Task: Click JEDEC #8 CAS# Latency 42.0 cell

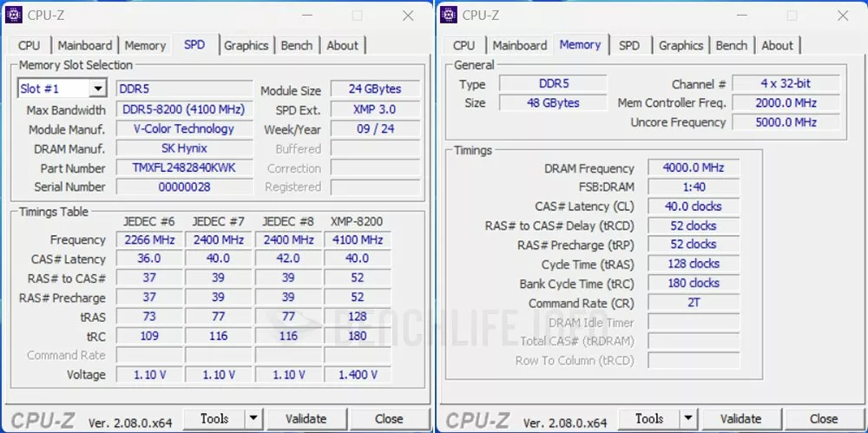Action: pos(288,259)
